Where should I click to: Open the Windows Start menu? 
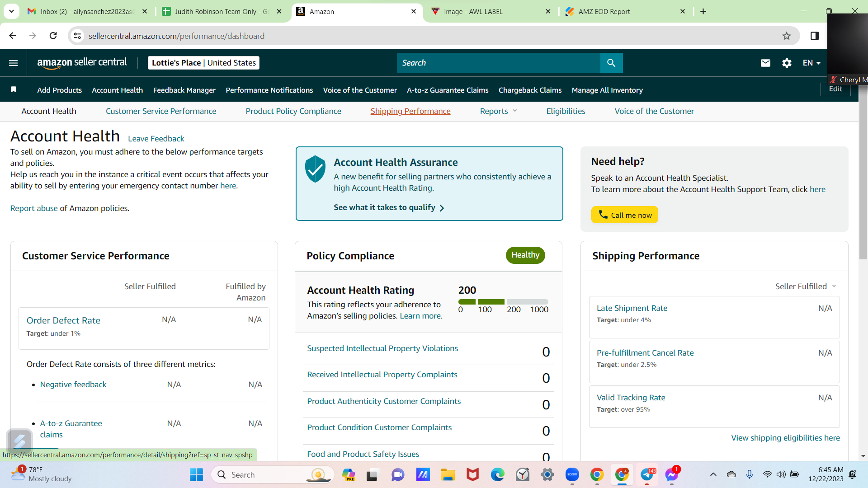coord(196,474)
